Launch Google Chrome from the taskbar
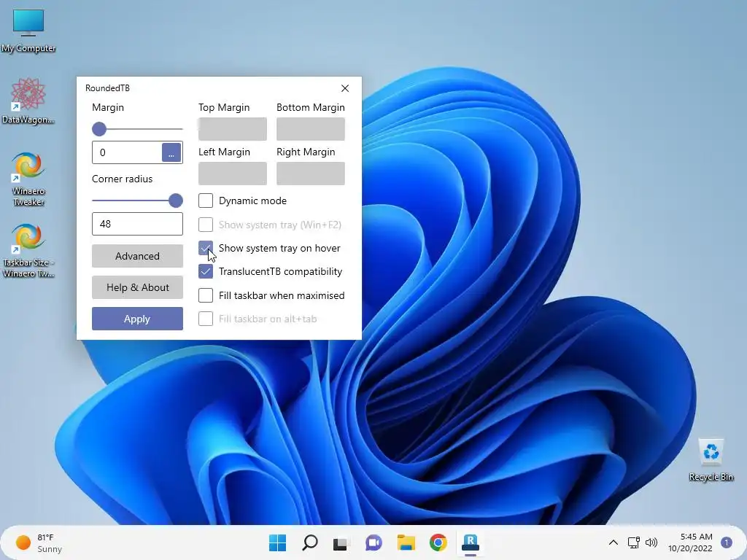747x560 pixels. [x=438, y=542]
